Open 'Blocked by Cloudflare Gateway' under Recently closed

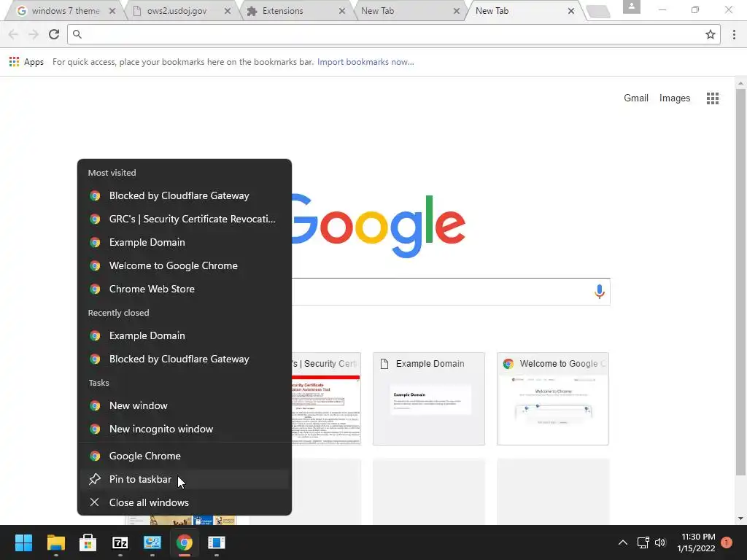tap(185, 359)
